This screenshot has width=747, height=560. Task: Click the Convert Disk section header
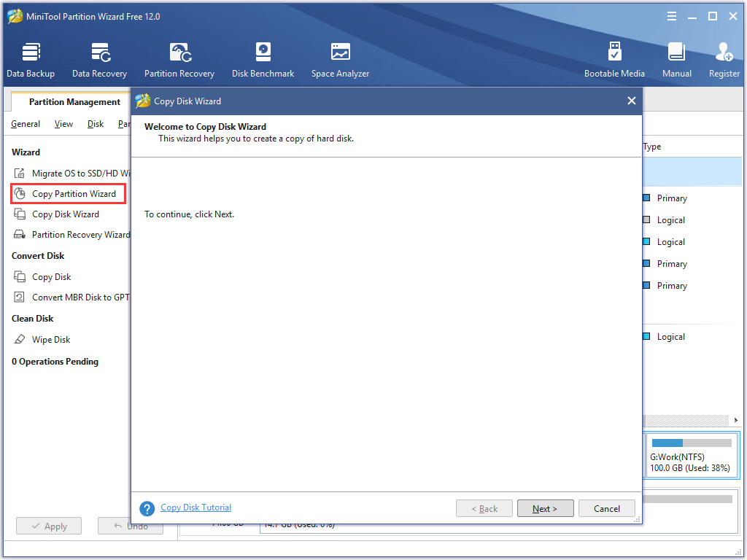pos(38,256)
